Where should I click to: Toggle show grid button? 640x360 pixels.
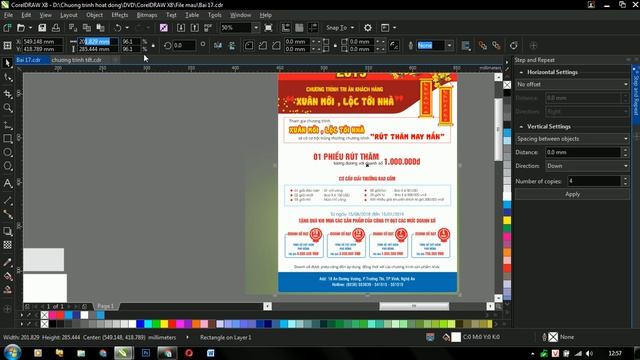coord(299,28)
